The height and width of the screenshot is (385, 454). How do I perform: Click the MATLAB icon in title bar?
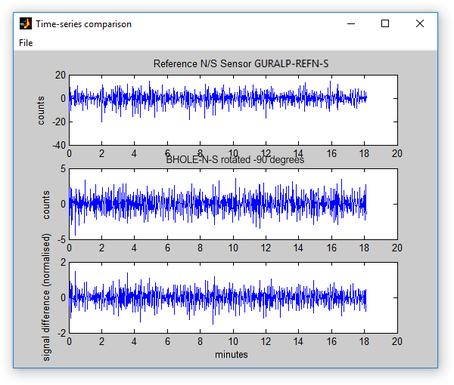tap(26, 24)
